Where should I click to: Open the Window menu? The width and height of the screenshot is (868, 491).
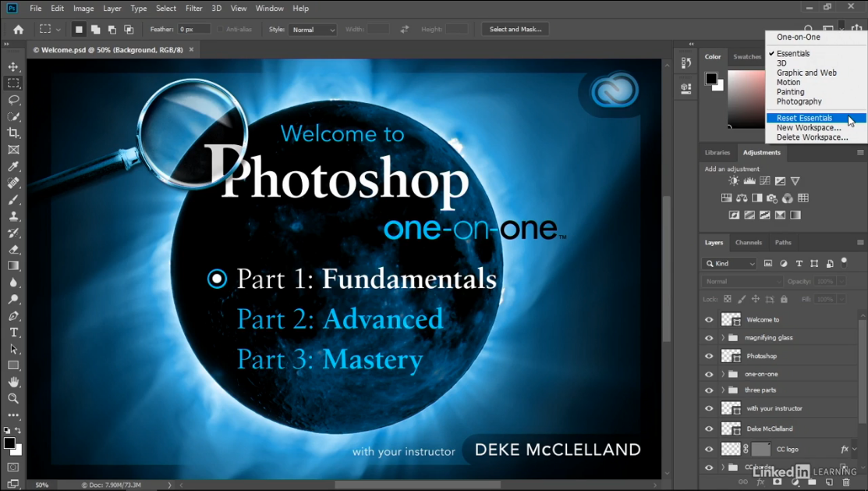coord(270,9)
